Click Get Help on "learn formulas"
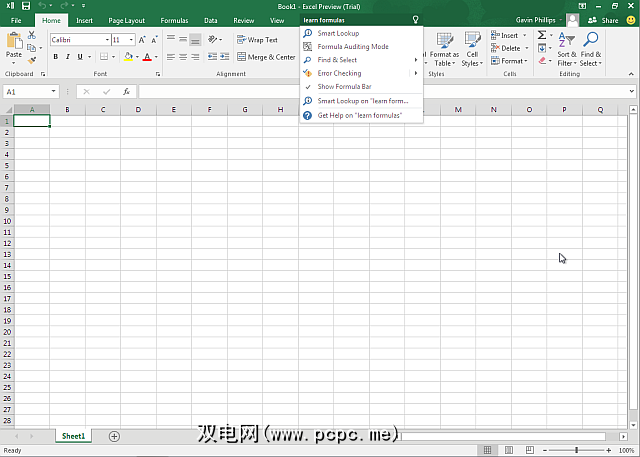Screen dimensions: 640x457 [359, 116]
